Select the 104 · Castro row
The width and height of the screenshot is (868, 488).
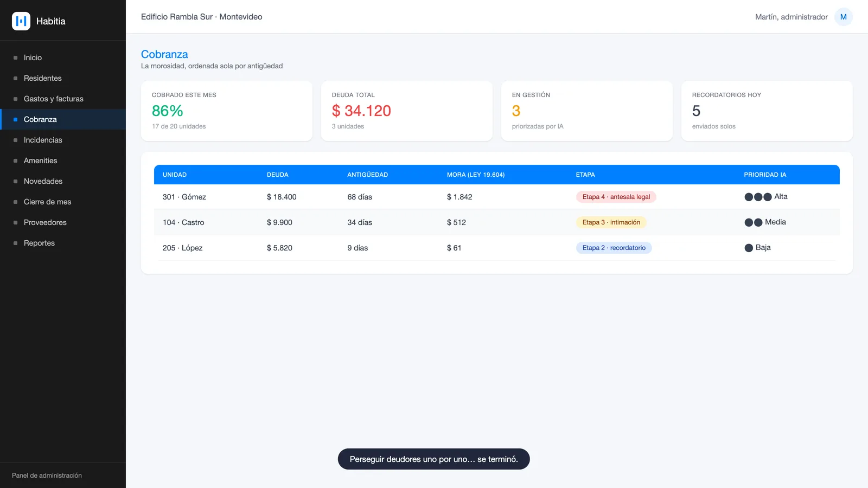(497, 222)
